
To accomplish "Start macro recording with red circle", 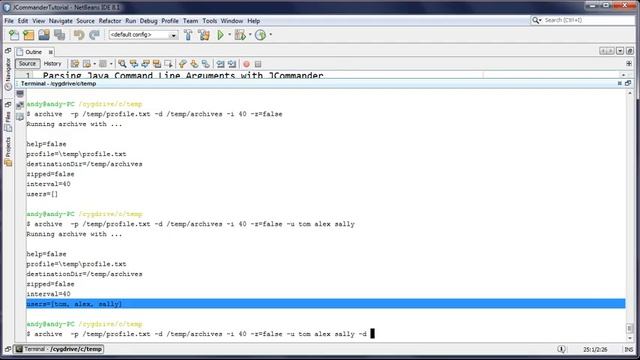I will pos(246,64).
